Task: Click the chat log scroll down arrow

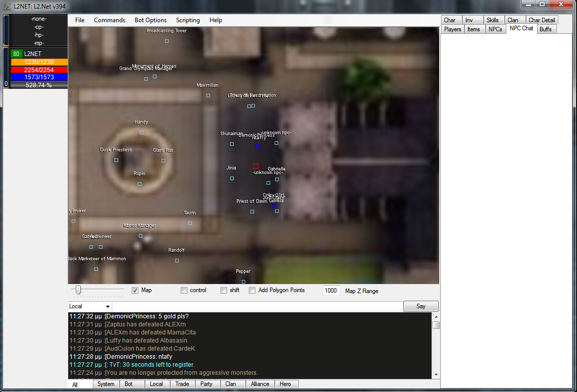Action: [x=436, y=375]
